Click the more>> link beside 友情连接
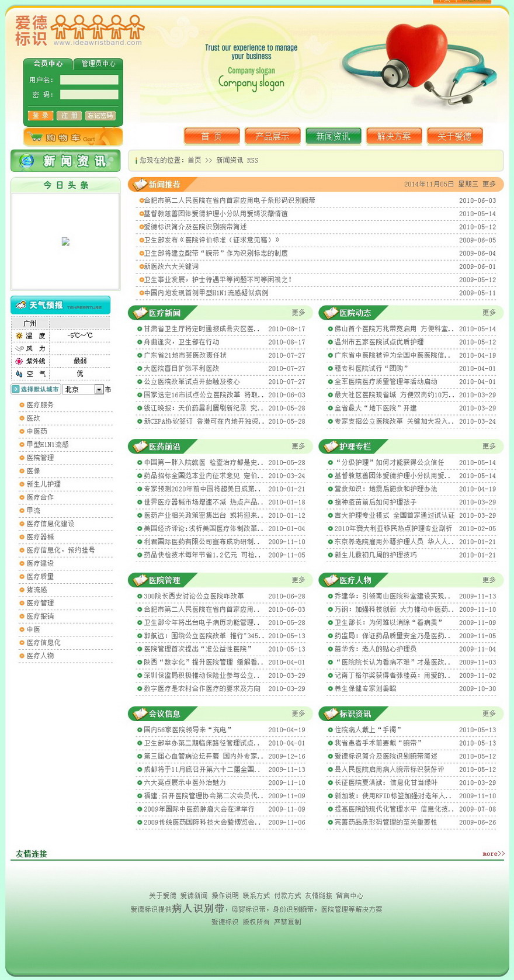The image size is (514, 980). pyautogui.click(x=494, y=854)
